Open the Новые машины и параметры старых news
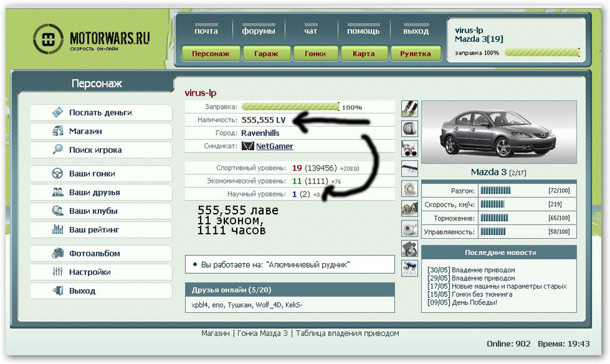The height and width of the screenshot is (364, 610). pyautogui.click(x=497, y=286)
